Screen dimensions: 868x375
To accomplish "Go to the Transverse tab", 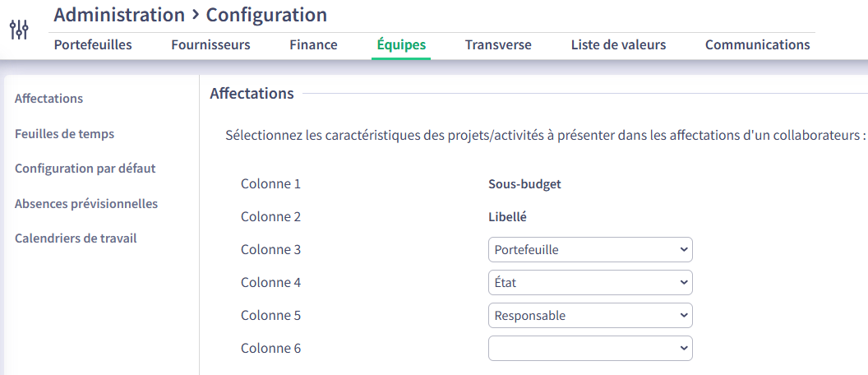I will coord(498,45).
